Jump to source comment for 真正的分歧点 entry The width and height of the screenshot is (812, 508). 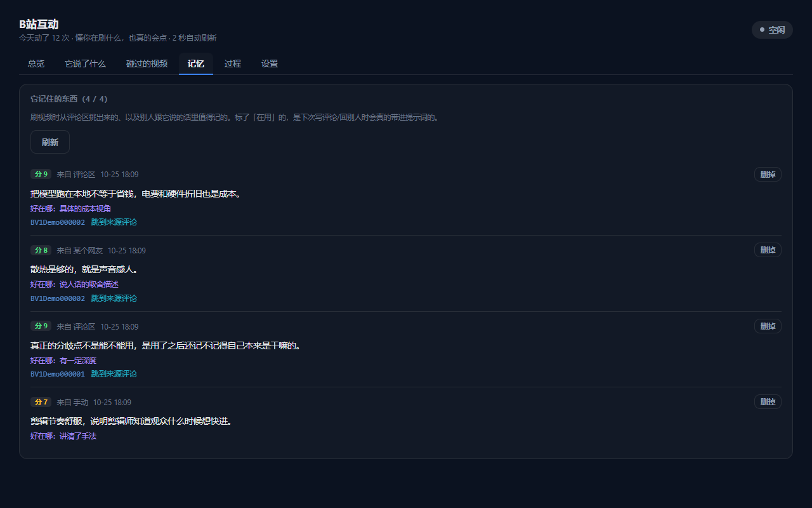tap(114, 374)
